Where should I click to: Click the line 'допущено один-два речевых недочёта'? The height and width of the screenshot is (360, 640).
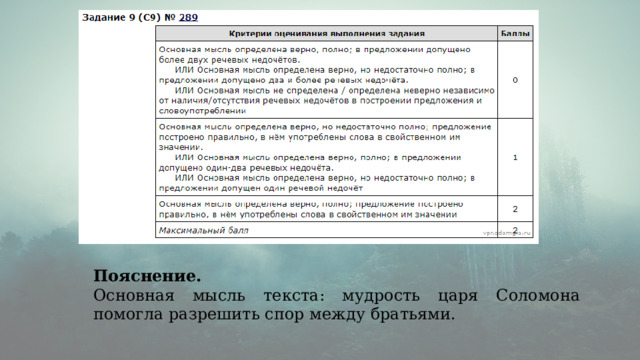(x=246, y=168)
